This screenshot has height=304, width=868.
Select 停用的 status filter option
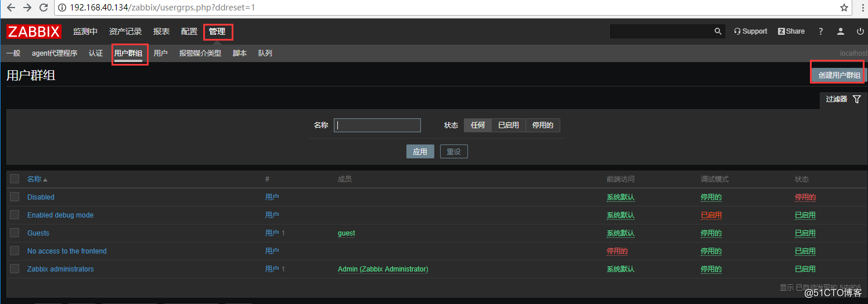click(x=543, y=125)
